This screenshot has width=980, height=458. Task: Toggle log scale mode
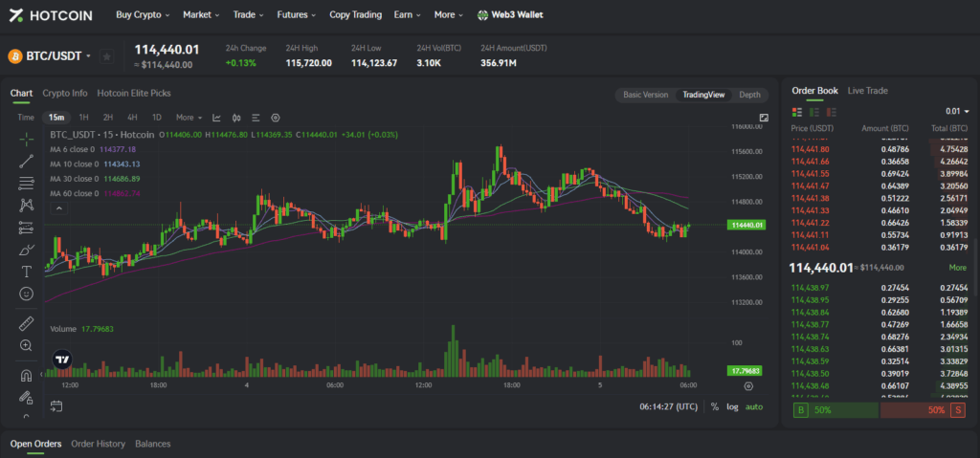(x=732, y=406)
